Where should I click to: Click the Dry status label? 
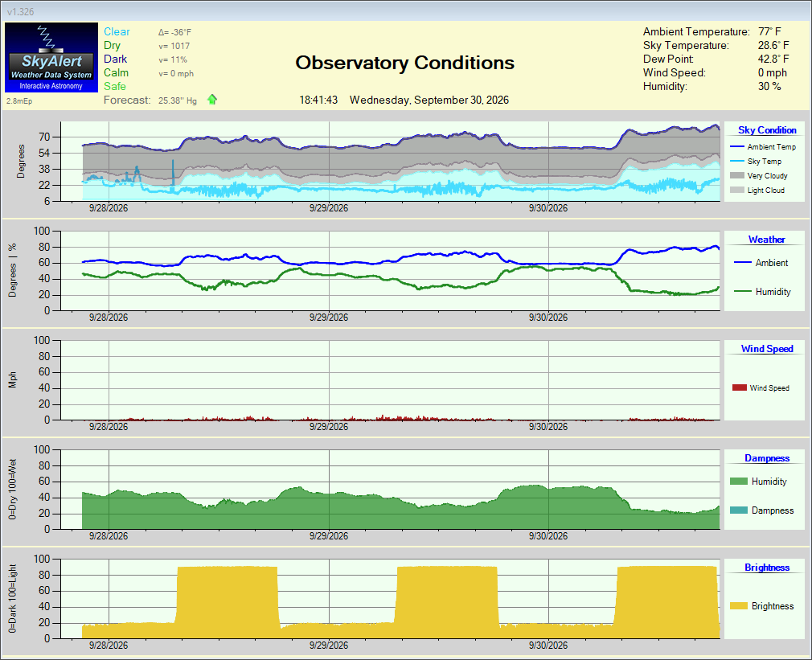(112, 46)
